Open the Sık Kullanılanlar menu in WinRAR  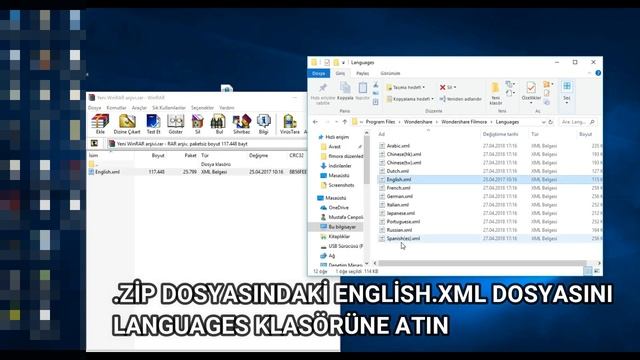click(x=169, y=108)
